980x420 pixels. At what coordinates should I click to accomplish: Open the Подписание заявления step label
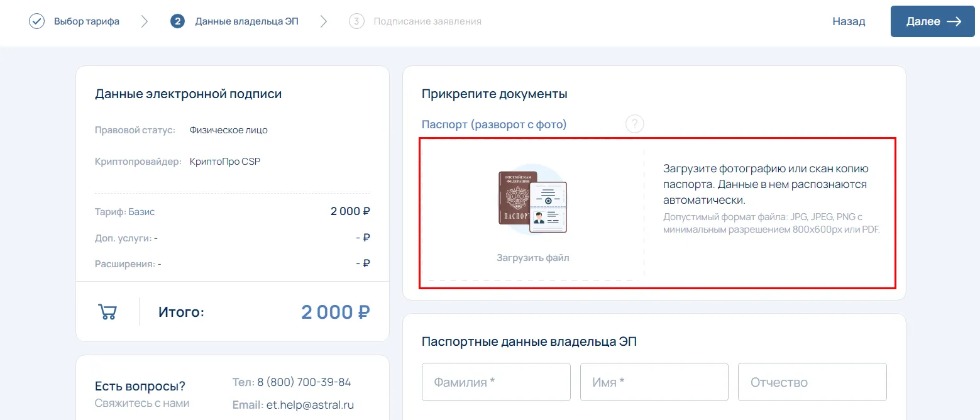pos(427,21)
